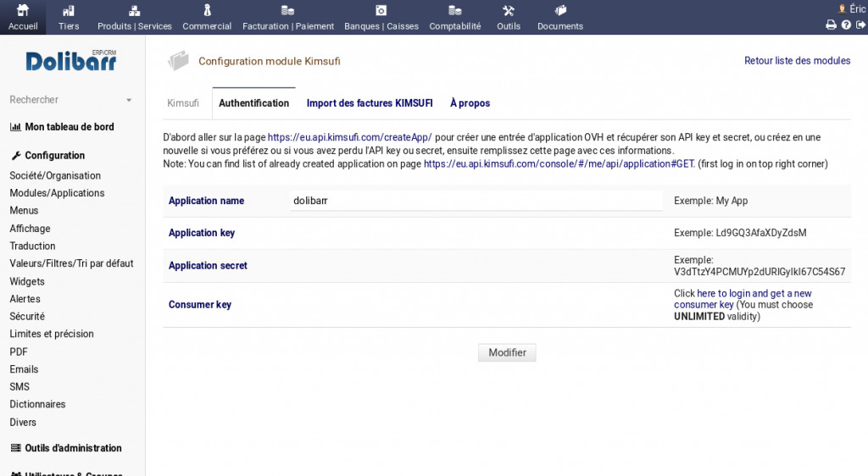Viewport: 868px width, 476px height.
Task: Open the Tiers module icon
Action: click(69, 11)
